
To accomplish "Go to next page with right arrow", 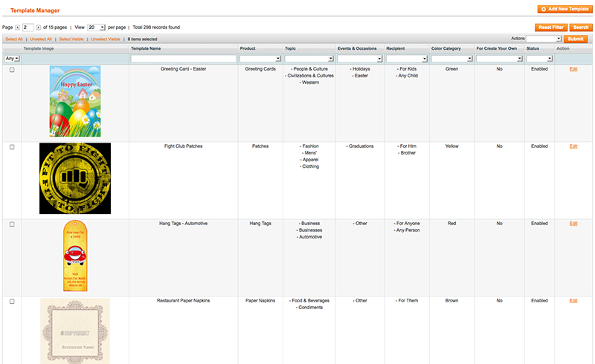I will coord(39,27).
